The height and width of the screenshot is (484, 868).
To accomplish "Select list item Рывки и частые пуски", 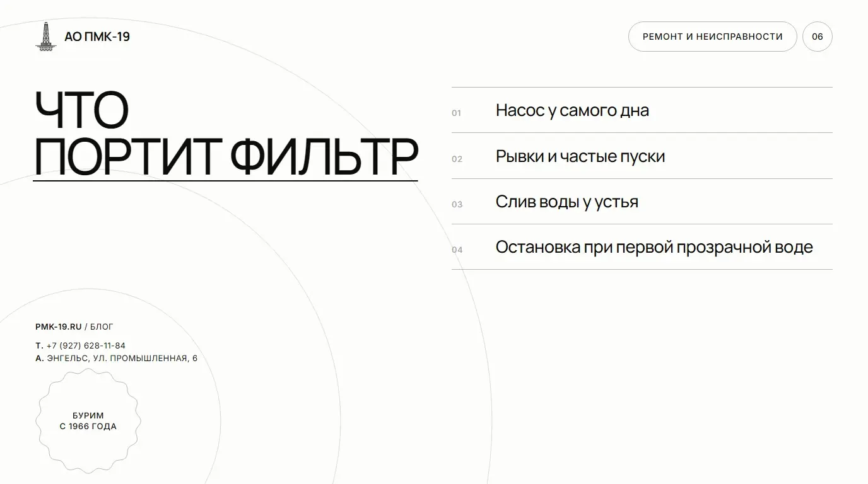I will click(x=642, y=156).
